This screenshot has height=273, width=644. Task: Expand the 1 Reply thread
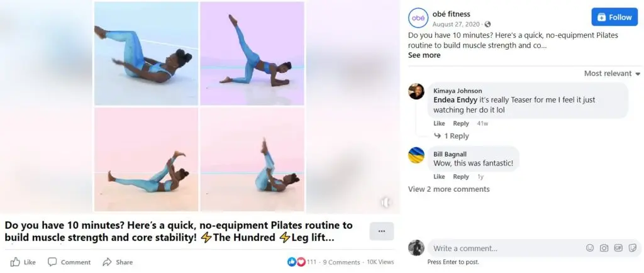(x=452, y=136)
